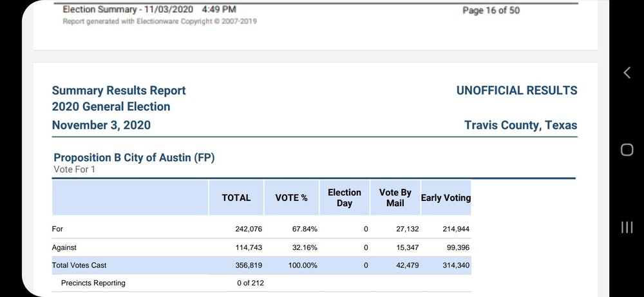Tap the For row label

tap(58, 229)
